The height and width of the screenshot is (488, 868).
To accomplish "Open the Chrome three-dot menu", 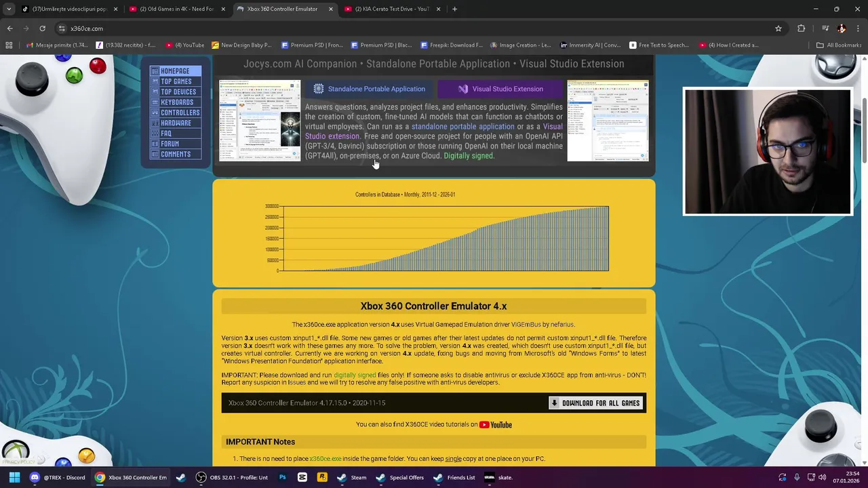I will (858, 28).
